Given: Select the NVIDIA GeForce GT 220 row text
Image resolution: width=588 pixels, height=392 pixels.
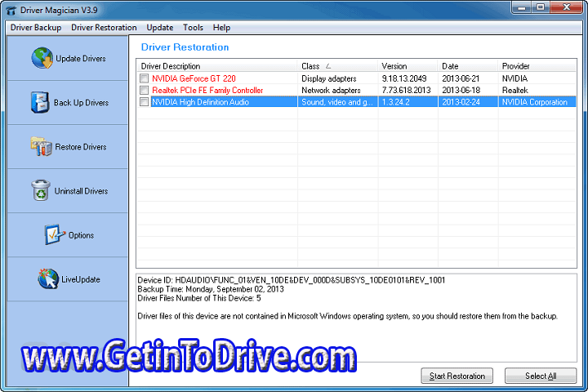Looking at the screenshot, I should click(194, 78).
